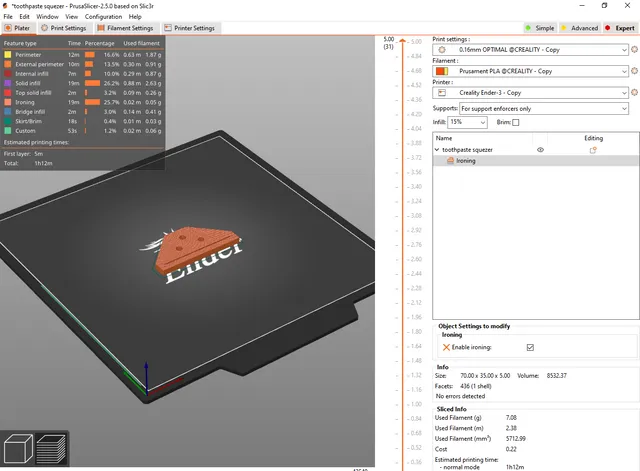Edit printer preset gear icon
Viewport: 640px width, 471px height.
[x=632, y=92]
